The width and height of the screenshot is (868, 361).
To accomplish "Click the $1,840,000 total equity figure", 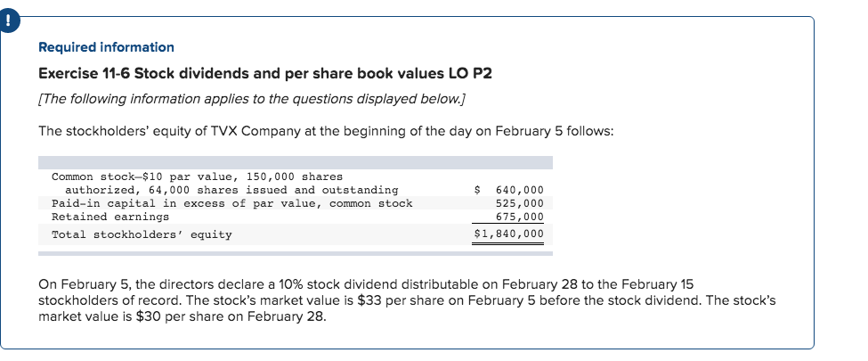I will (x=509, y=234).
